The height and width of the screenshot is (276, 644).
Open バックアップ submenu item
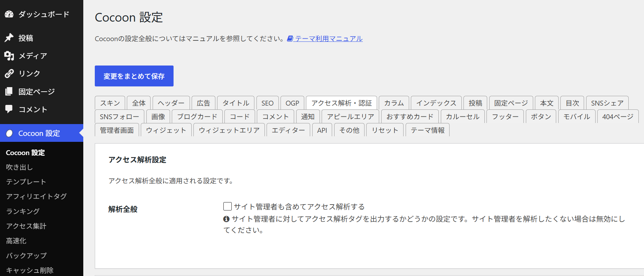26,255
